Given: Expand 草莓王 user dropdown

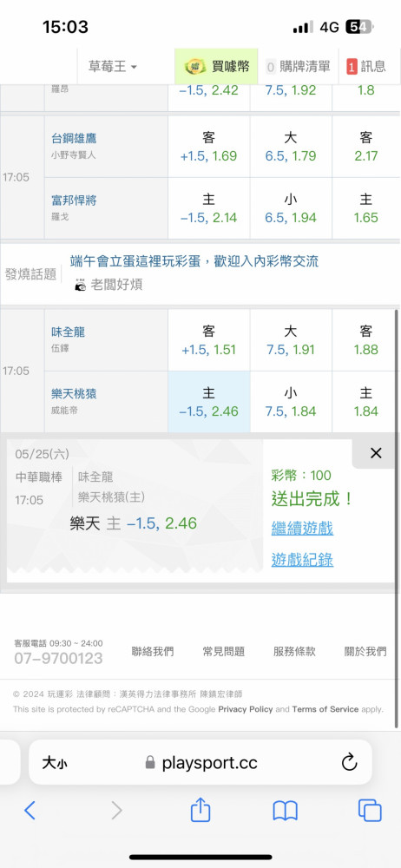Looking at the screenshot, I should coord(113,67).
